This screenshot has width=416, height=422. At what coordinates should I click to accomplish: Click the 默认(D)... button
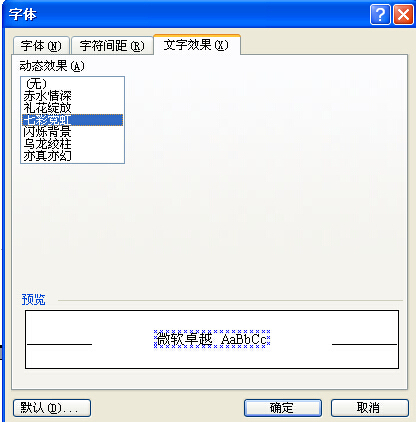(52, 408)
